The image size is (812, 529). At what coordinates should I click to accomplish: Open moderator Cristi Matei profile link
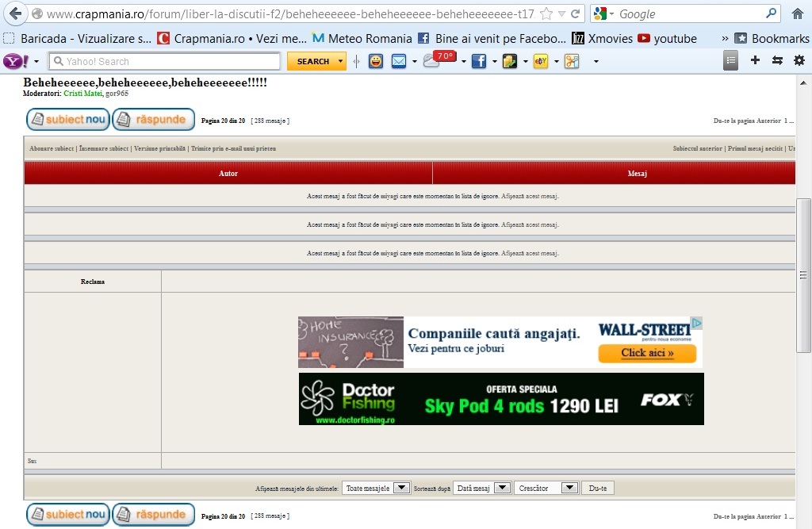pos(82,94)
